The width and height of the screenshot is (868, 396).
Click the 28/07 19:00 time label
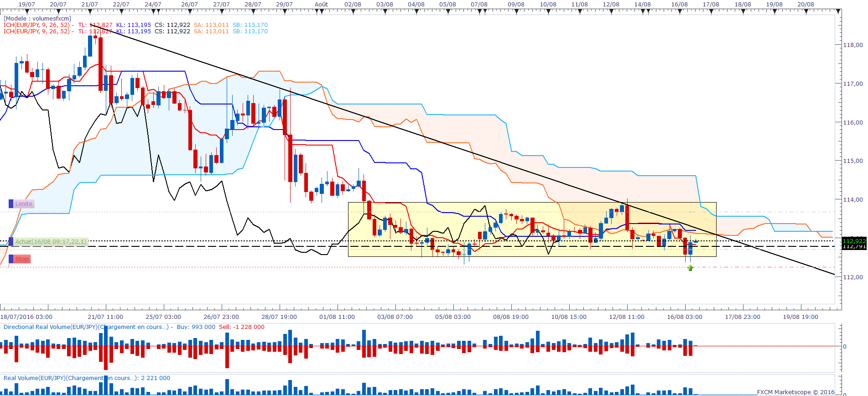pyautogui.click(x=279, y=317)
